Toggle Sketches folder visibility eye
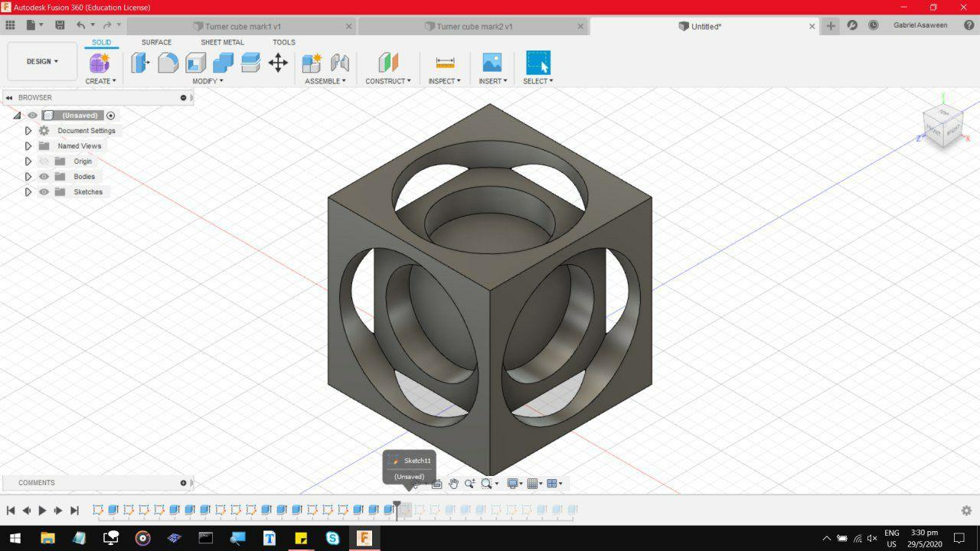 tap(44, 192)
